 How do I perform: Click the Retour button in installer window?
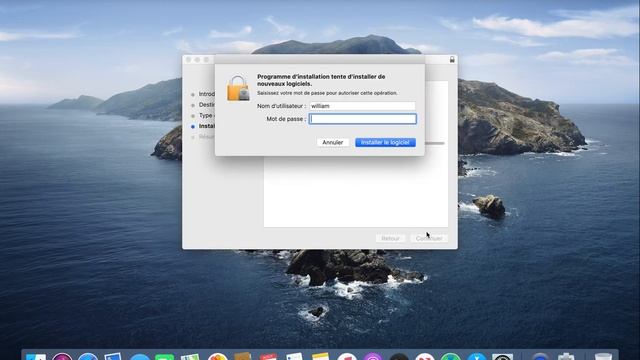[390, 238]
